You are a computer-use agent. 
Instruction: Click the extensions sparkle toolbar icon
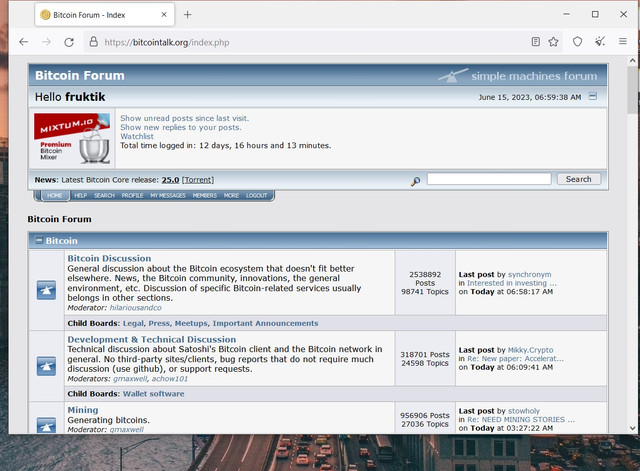[600, 41]
